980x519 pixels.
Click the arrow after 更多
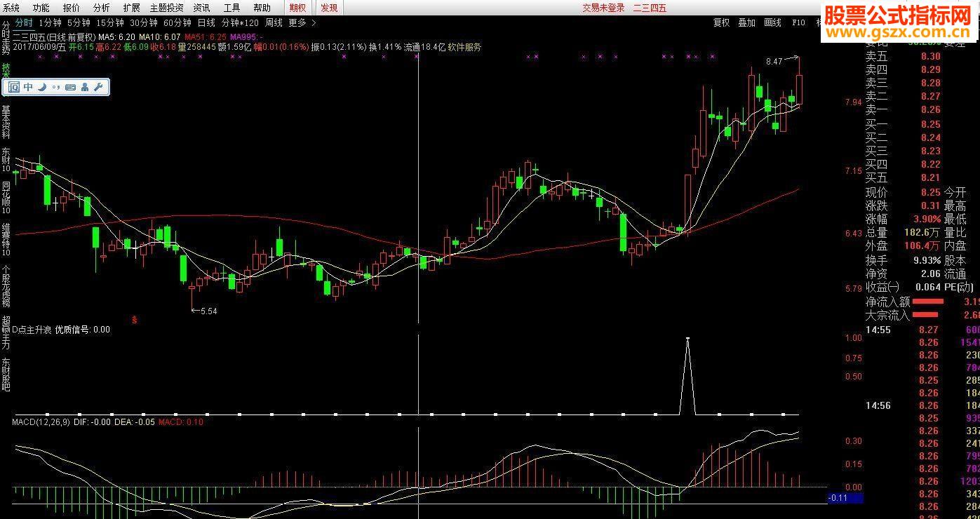point(314,22)
